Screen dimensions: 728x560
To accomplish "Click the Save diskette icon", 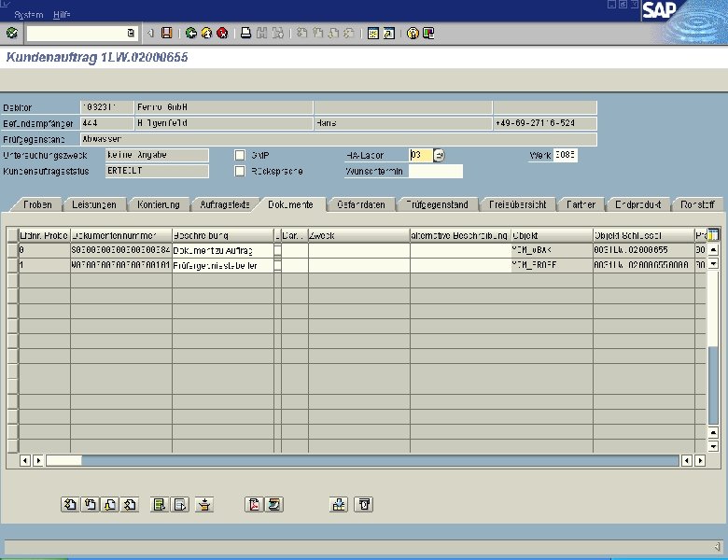I will [x=167, y=33].
